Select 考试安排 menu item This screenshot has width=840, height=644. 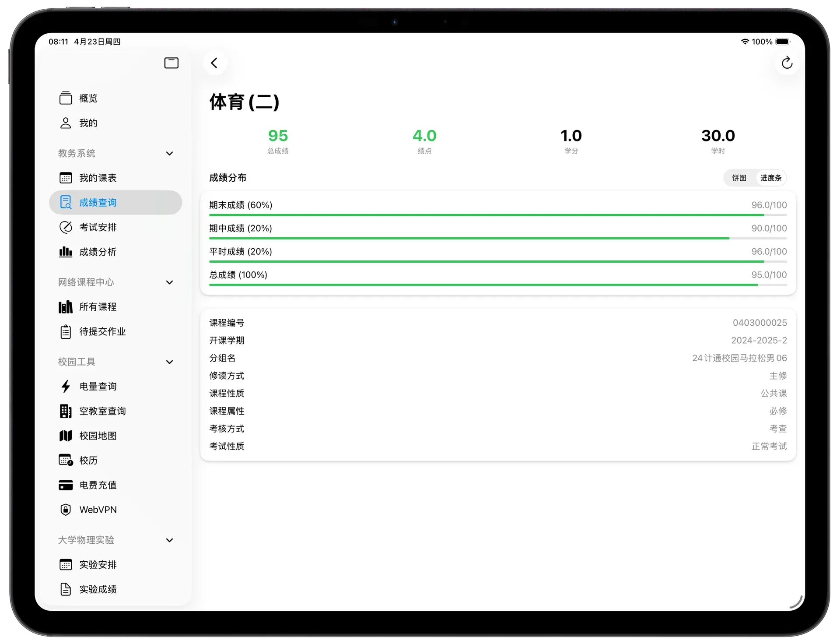point(115,227)
